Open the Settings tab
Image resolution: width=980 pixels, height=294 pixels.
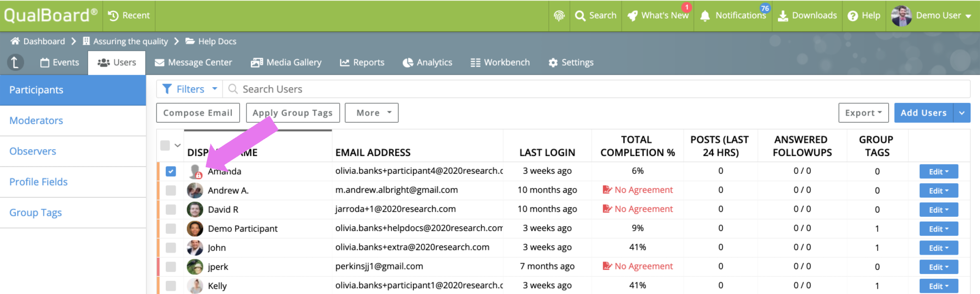(571, 62)
